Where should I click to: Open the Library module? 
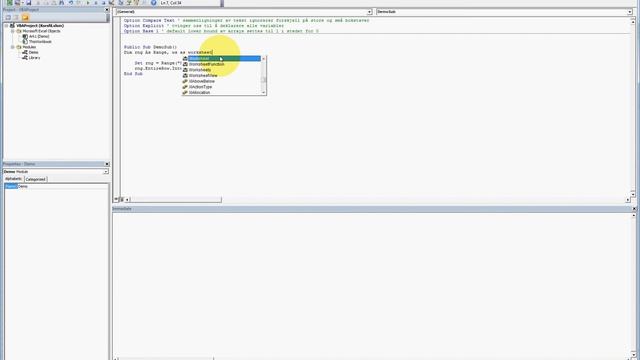tap(34, 58)
